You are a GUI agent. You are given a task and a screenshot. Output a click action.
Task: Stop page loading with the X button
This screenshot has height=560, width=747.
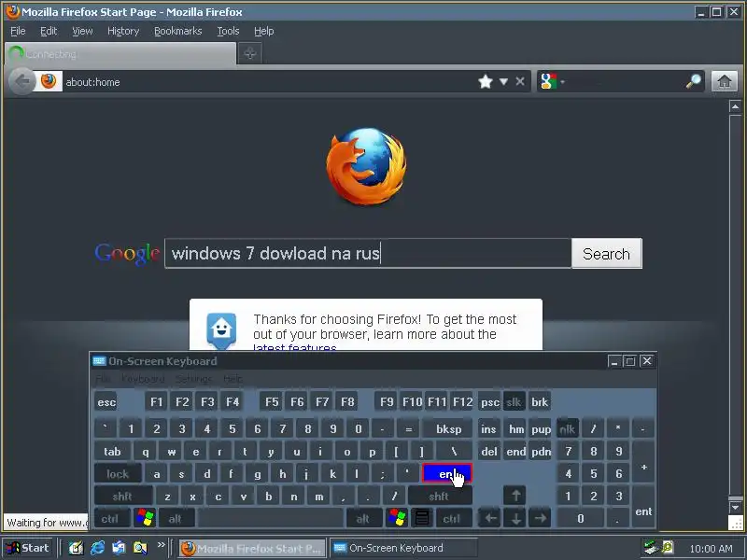coord(520,81)
